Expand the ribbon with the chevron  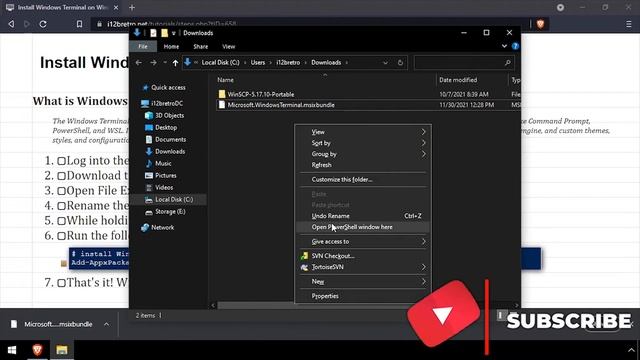click(504, 46)
